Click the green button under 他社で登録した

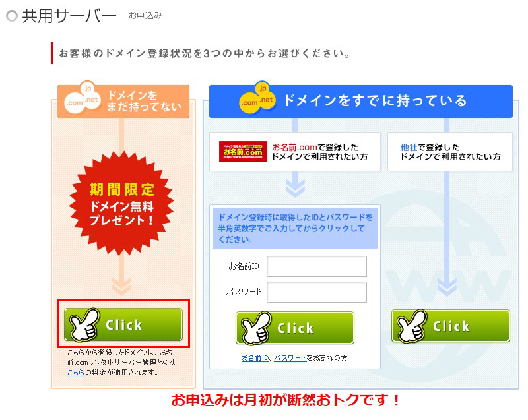click(451, 326)
